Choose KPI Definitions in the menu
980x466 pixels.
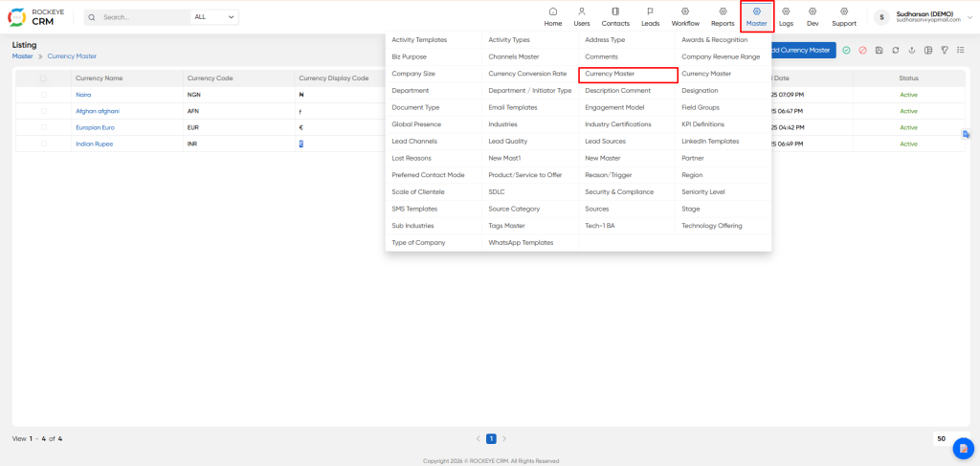tap(703, 124)
